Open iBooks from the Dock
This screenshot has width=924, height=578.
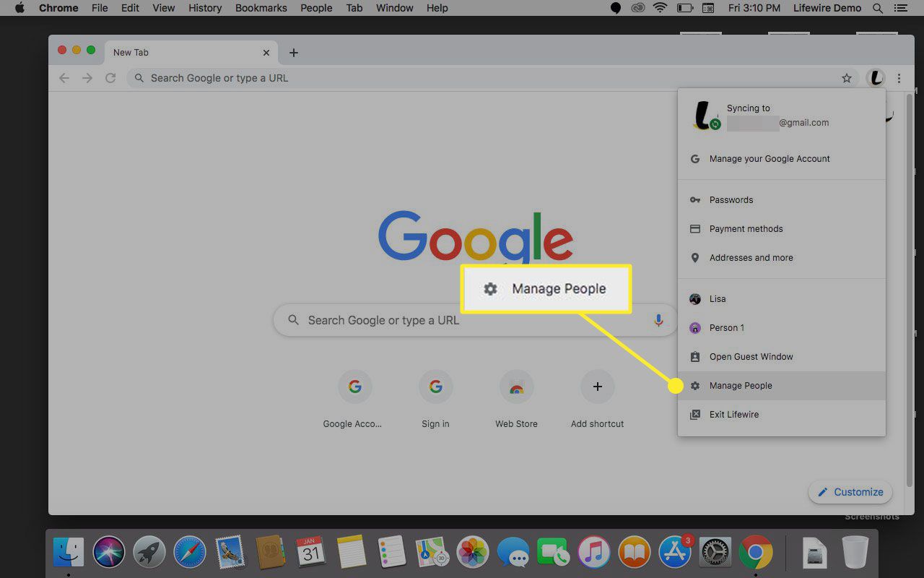[635, 553]
